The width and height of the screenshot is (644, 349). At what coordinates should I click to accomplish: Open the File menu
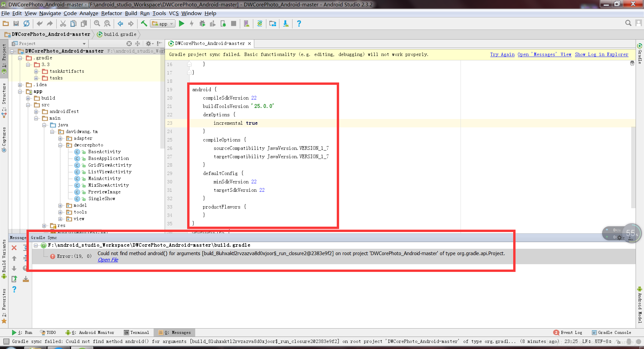coord(5,13)
